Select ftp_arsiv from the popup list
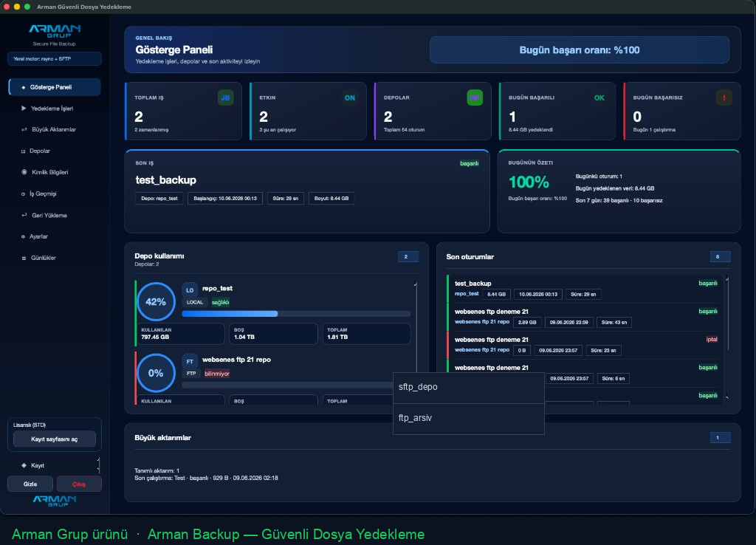756x545 pixels. (x=469, y=418)
